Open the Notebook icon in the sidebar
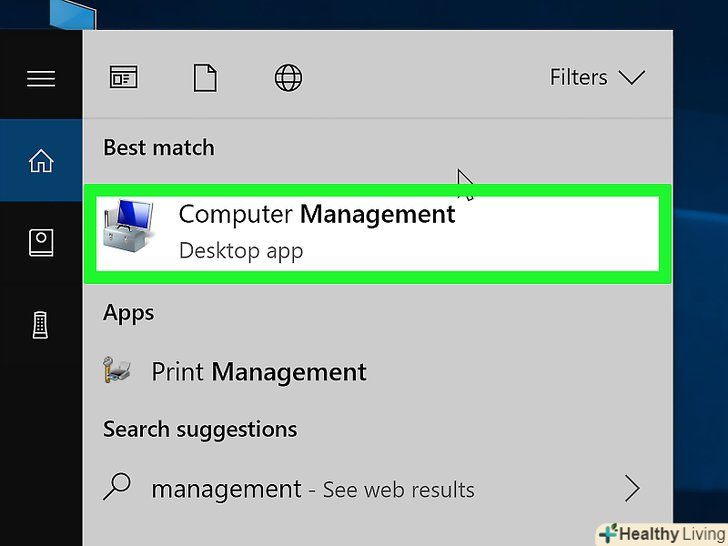Viewport: 728px width, 546px height. coord(41,242)
